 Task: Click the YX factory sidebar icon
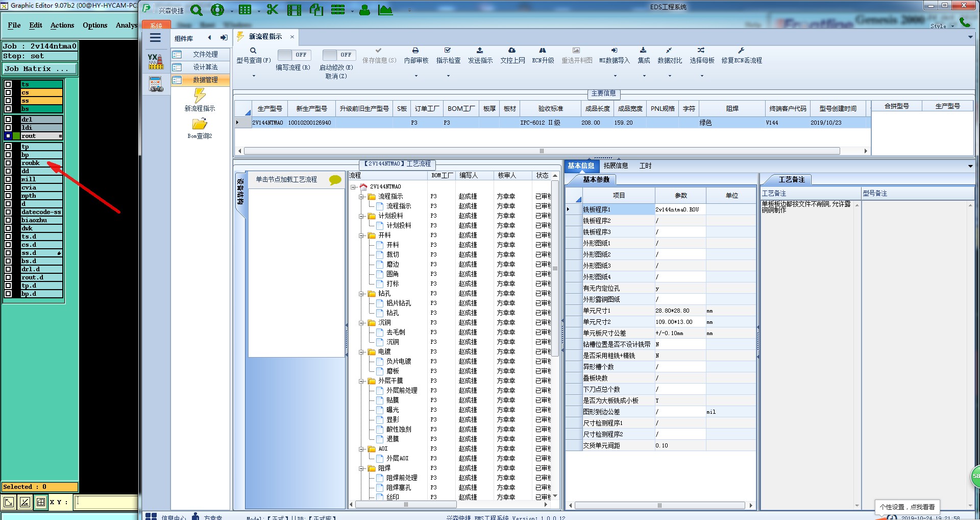coord(155,61)
